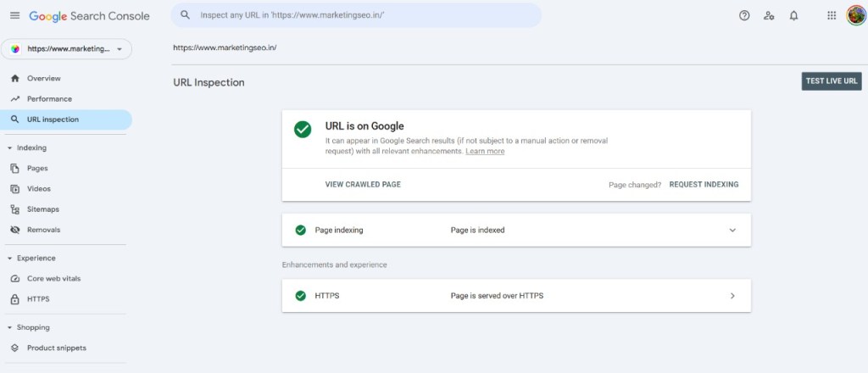Screen dimensions: 868x373
Task: Open the notifications bell
Action: tap(793, 15)
